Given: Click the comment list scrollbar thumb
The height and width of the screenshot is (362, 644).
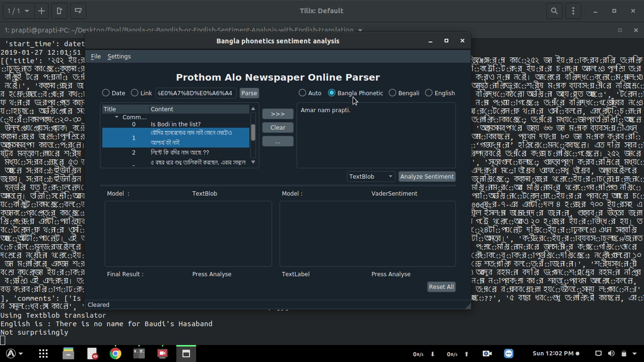Looking at the screenshot, I should pos(253,132).
